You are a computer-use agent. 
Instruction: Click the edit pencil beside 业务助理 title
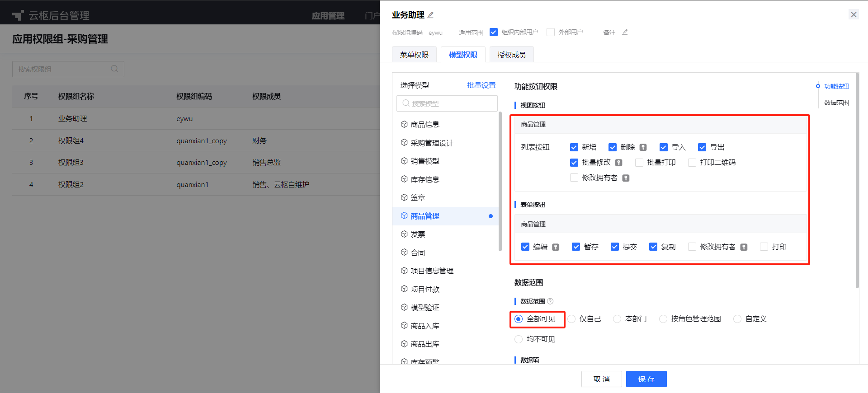[x=430, y=15]
